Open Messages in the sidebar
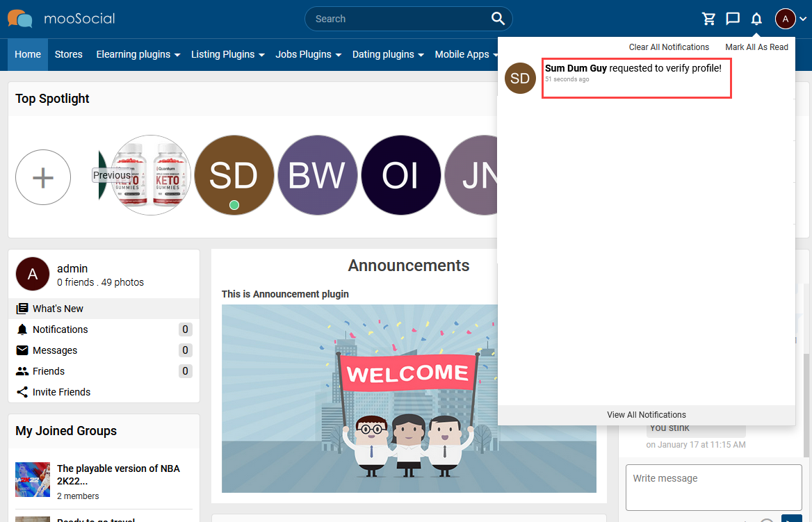812x522 pixels. pyautogui.click(x=104, y=350)
